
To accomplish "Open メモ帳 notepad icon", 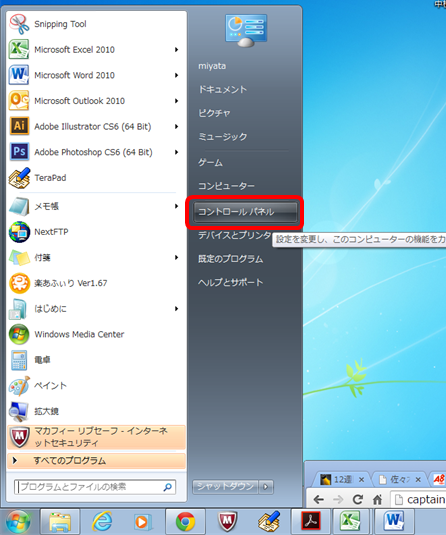I will pos(19,206).
